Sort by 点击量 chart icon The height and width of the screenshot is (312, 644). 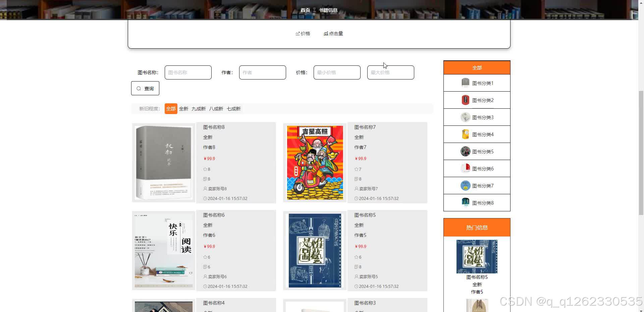pyautogui.click(x=326, y=34)
